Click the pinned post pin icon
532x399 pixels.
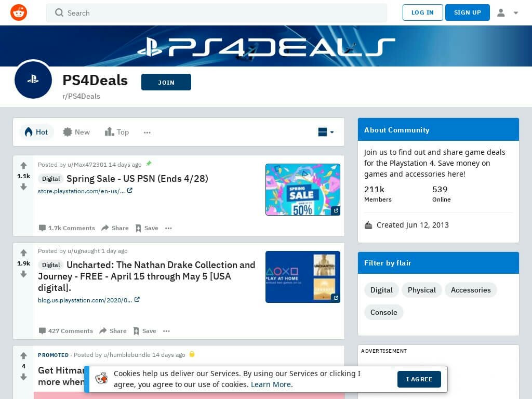[149, 164]
